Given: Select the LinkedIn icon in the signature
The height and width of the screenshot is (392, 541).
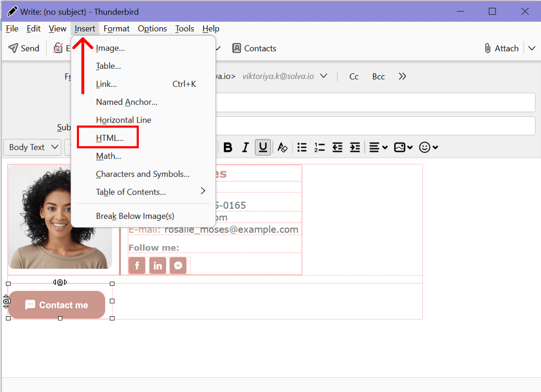Looking at the screenshot, I should pyautogui.click(x=157, y=265).
